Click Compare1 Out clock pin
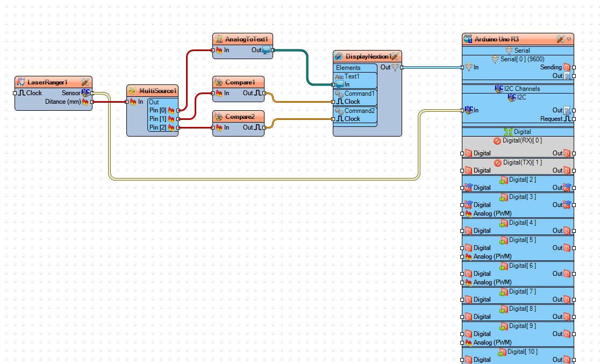600x364 pixels. click(x=258, y=93)
